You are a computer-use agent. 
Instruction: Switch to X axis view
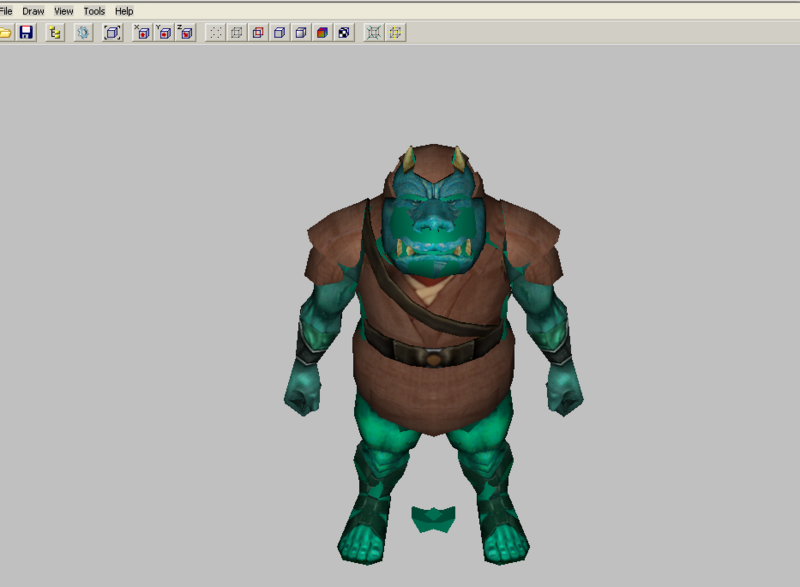(x=142, y=33)
